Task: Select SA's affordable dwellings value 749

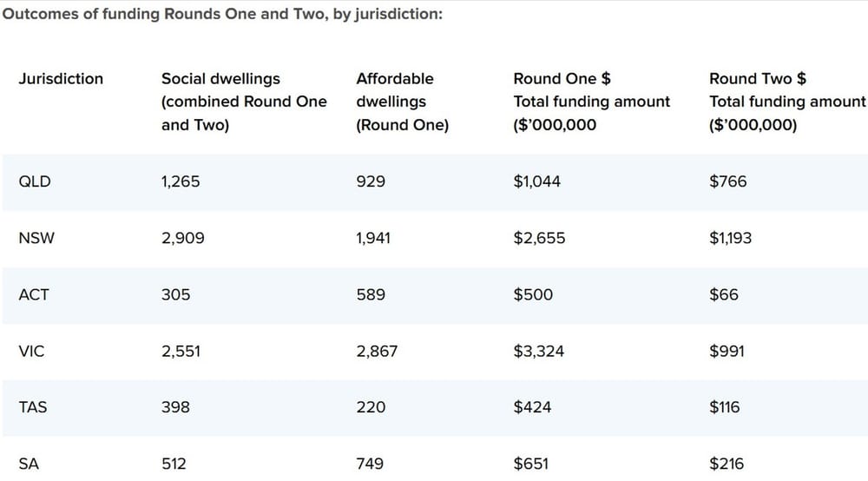Action: pos(370,464)
